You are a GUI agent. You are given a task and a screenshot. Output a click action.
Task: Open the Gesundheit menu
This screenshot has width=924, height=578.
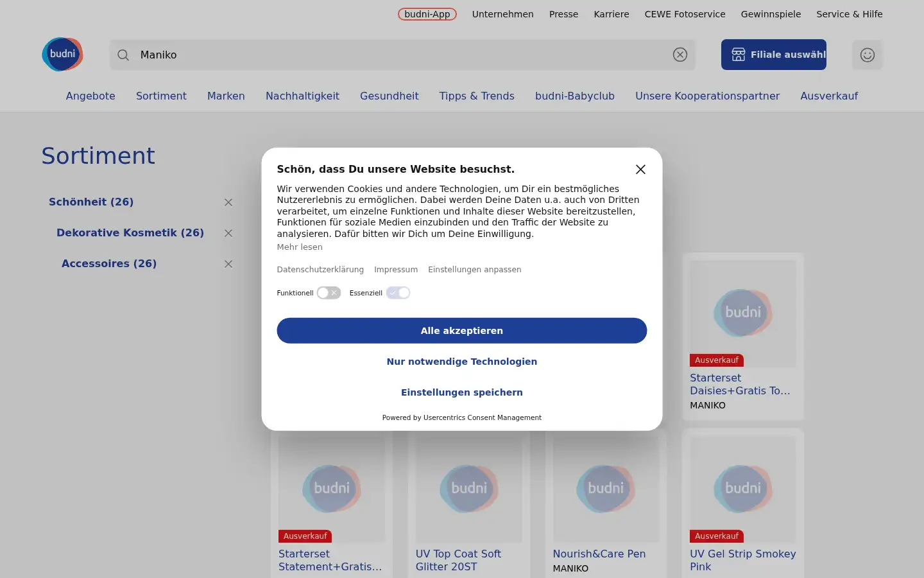(389, 96)
